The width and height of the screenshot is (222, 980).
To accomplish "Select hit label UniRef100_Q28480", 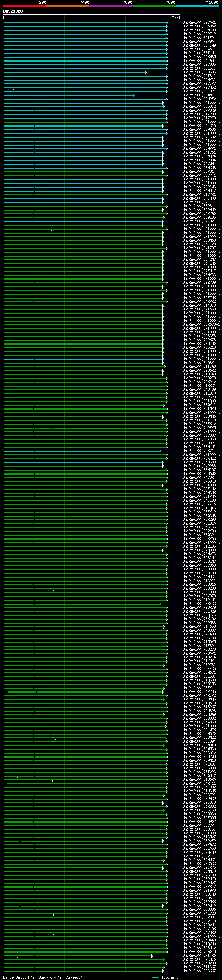I will click(x=199, y=343).
